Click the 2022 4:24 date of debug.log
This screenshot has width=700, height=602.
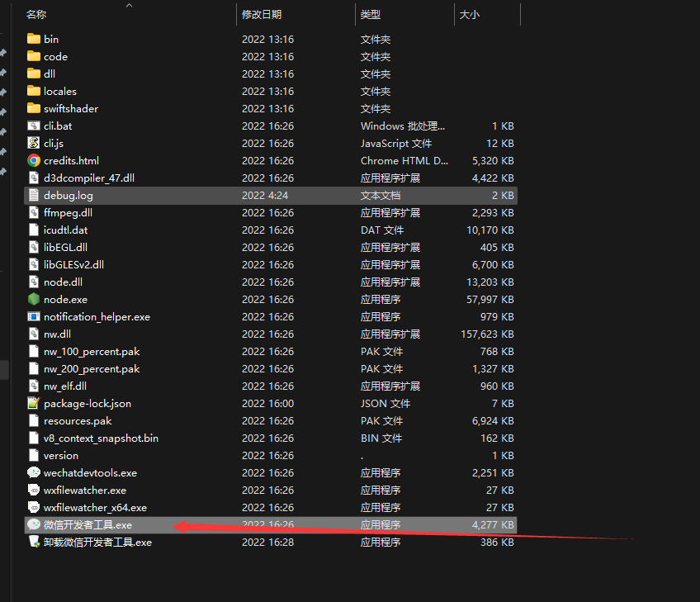point(265,195)
